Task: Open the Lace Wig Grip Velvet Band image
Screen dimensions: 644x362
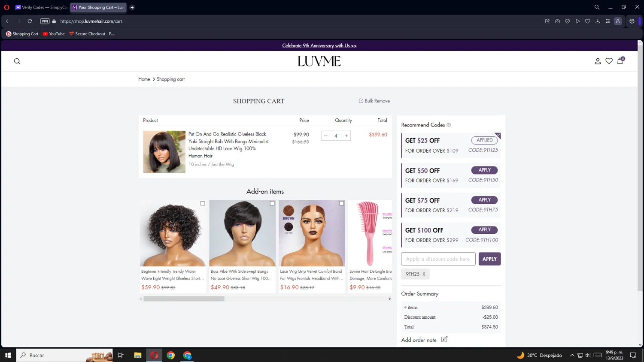Action: 312,233
